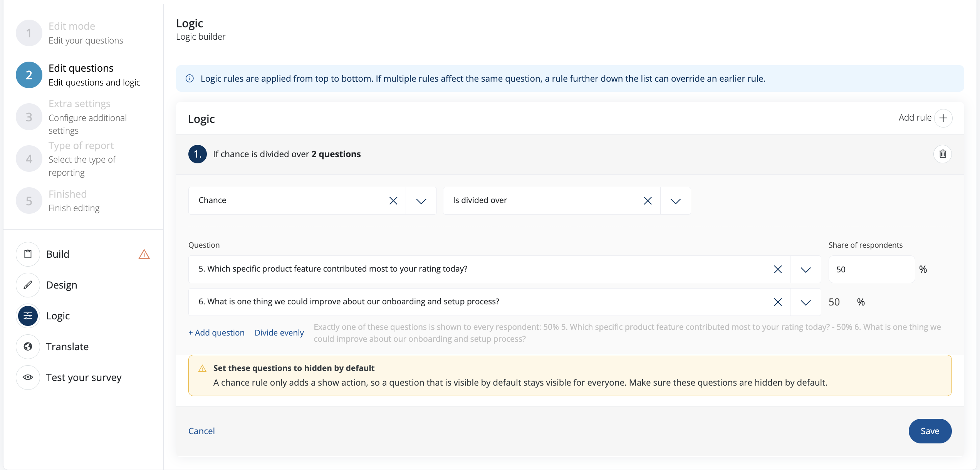Viewport: 980px width, 470px height.
Task: Open the Design menu item
Action: pos(62,285)
